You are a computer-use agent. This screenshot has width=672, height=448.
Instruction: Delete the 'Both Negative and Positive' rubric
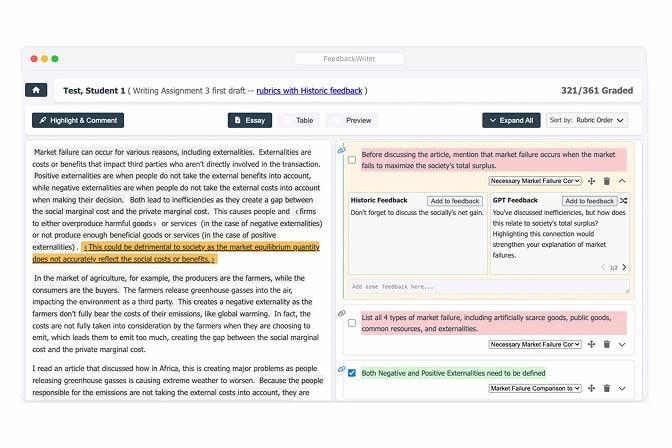tap(606, 388)
